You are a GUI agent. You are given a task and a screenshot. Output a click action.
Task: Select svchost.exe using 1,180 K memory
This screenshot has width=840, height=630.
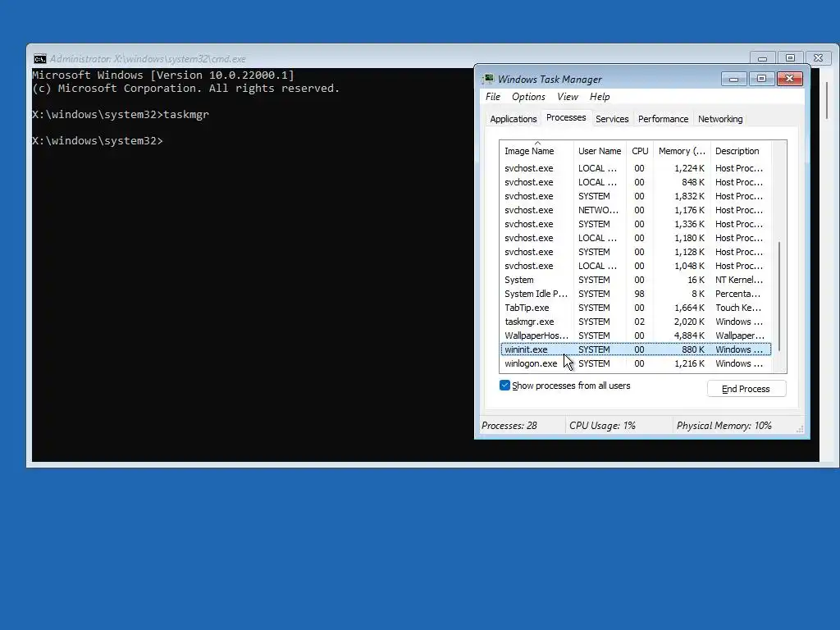click(x=636, y=238)
